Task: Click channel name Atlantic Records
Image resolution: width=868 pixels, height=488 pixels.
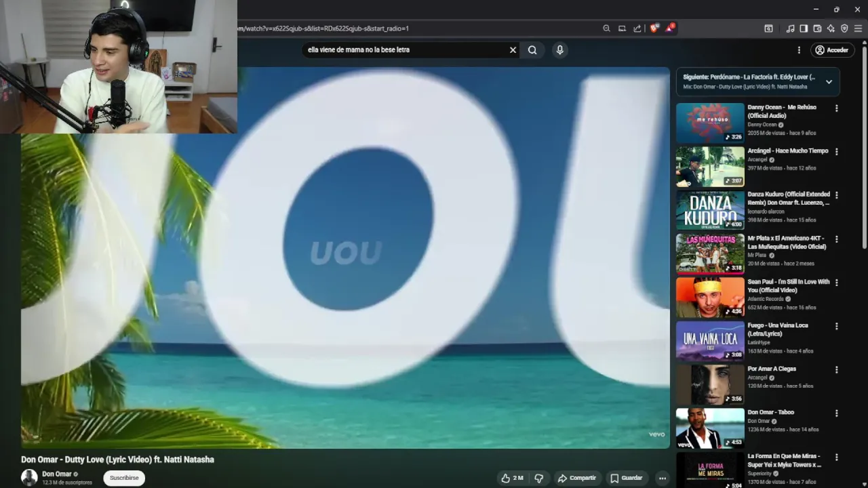Action: 766,299
